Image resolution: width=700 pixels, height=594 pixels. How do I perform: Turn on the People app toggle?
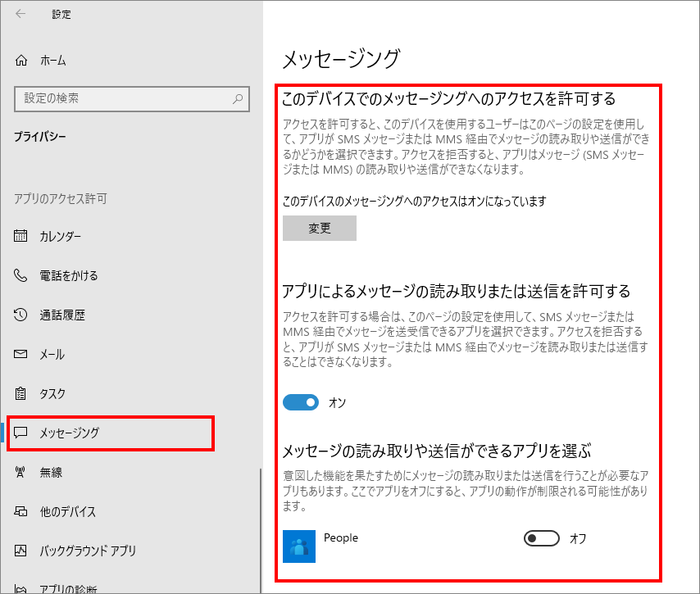pyautogui.click(x=542, y=538)
